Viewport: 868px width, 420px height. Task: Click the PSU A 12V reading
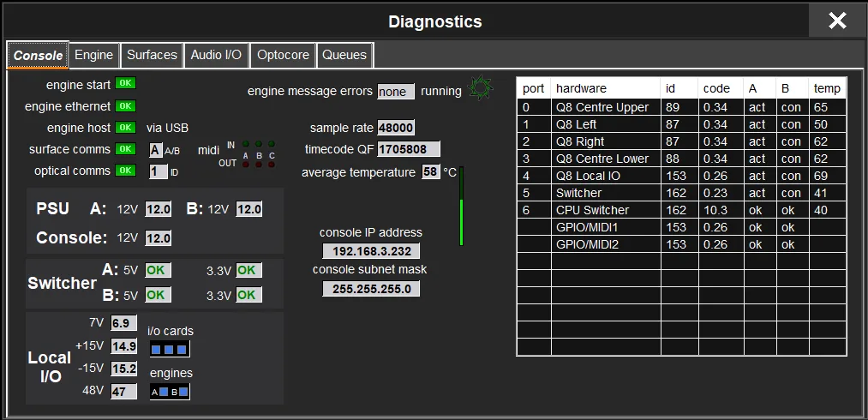pos(159,209)
